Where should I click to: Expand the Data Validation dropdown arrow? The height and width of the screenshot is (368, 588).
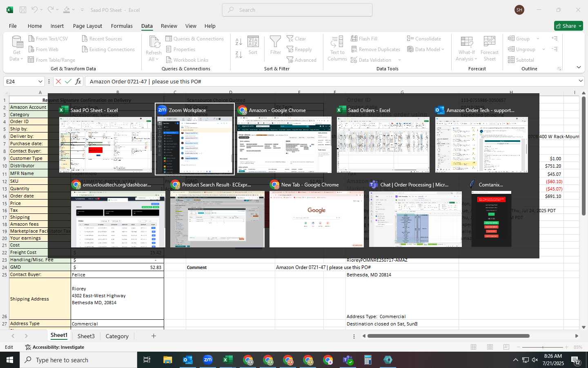point(399,60)
